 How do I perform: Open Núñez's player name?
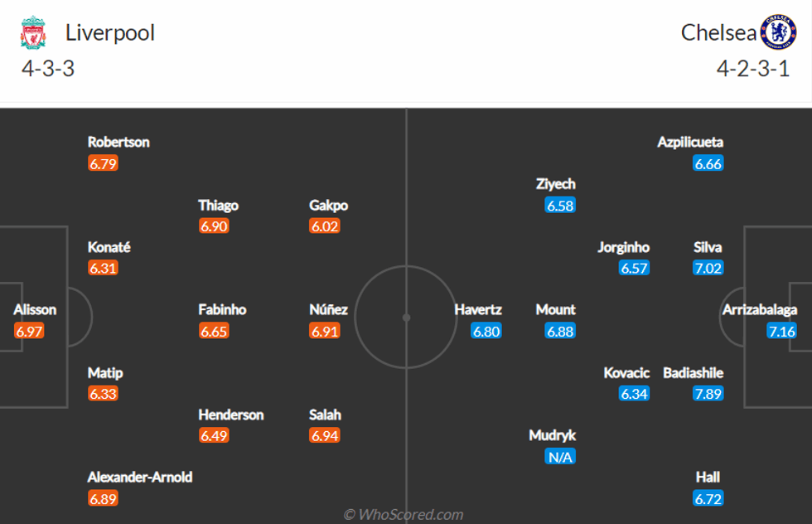(x=329, y=310)
